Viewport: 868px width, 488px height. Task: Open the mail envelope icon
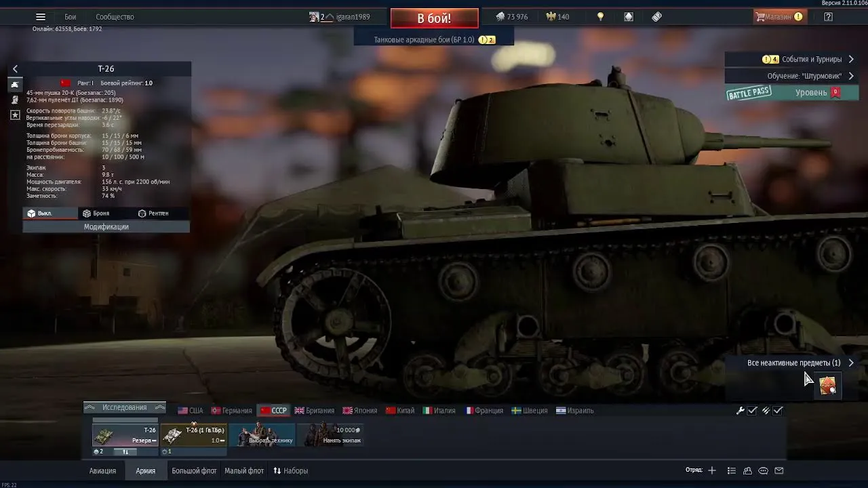[779, 471]
